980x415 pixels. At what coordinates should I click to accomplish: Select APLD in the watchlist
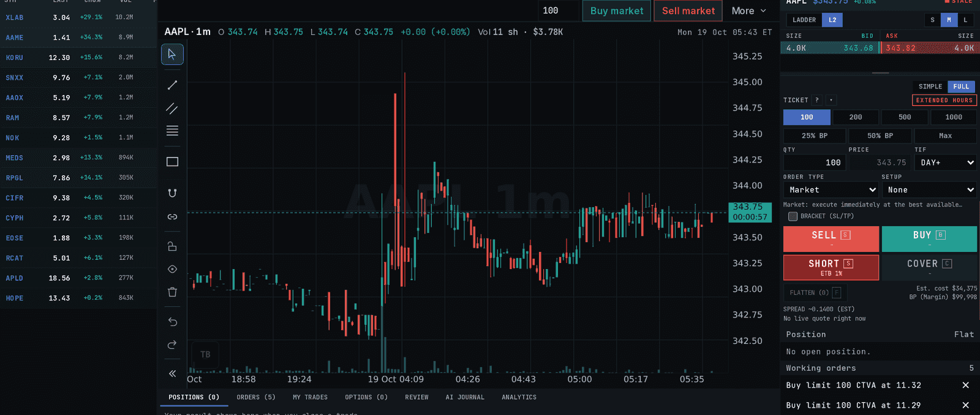[78, 278]
